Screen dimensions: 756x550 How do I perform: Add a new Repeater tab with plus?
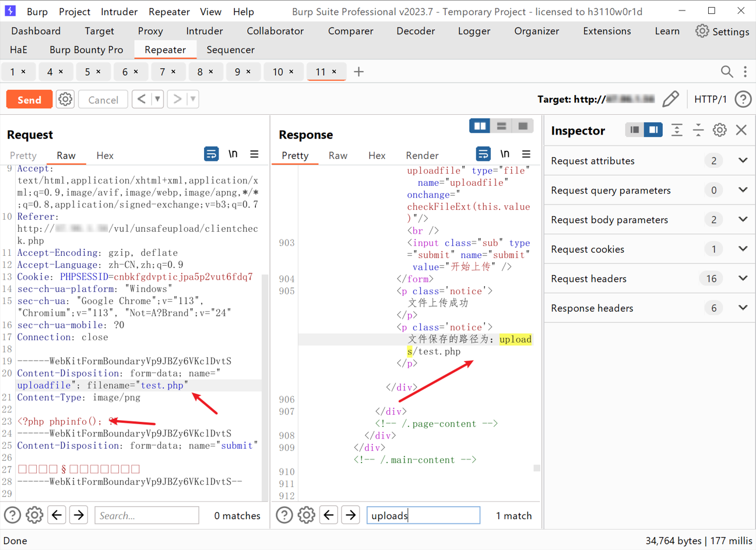(x=358, y=72)
